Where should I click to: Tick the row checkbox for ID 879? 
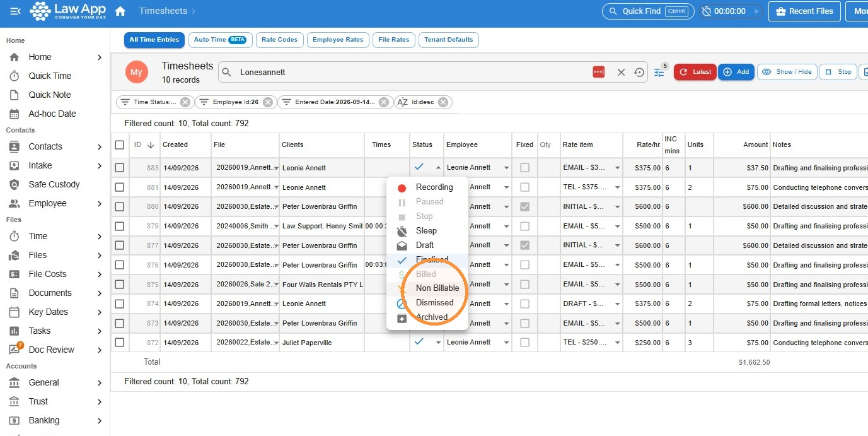point(120,226)
